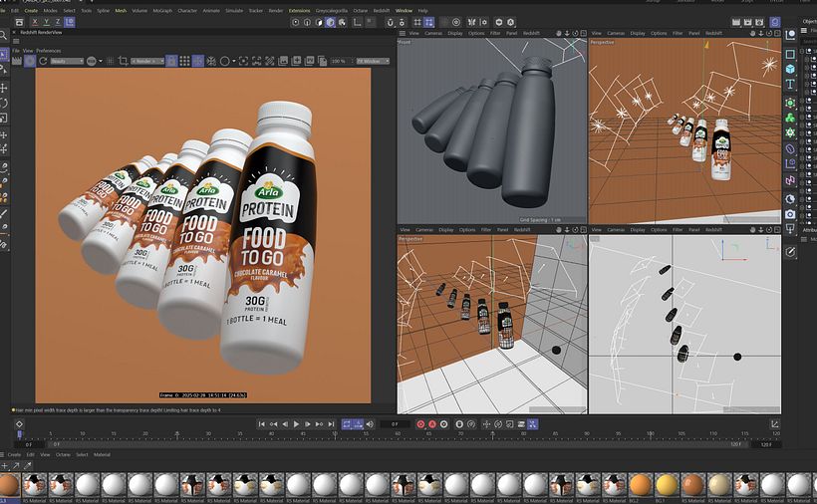
Task: Toggle the Autokeying button
Action: [x=432, y=424]
